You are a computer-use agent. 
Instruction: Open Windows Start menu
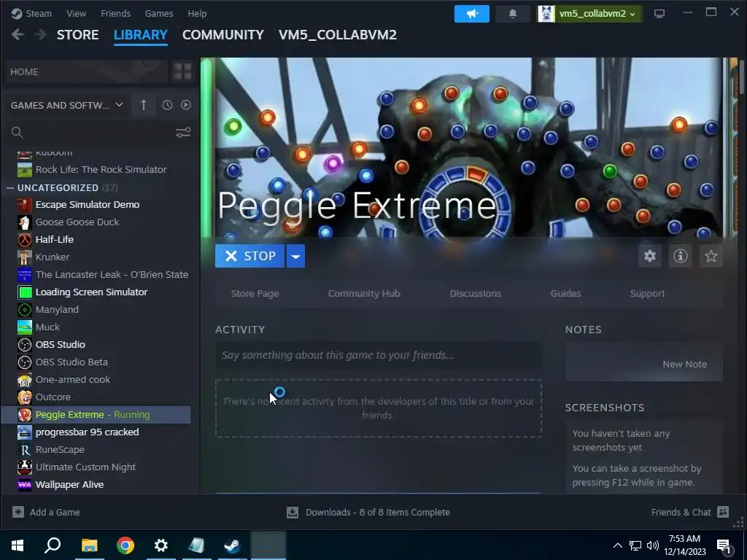pyautogui.click(x=18, y=545)
